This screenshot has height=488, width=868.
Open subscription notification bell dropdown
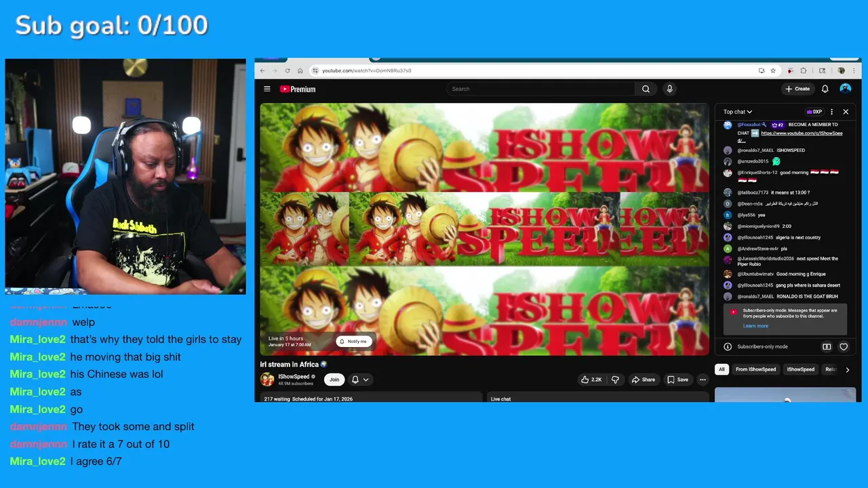359,380
